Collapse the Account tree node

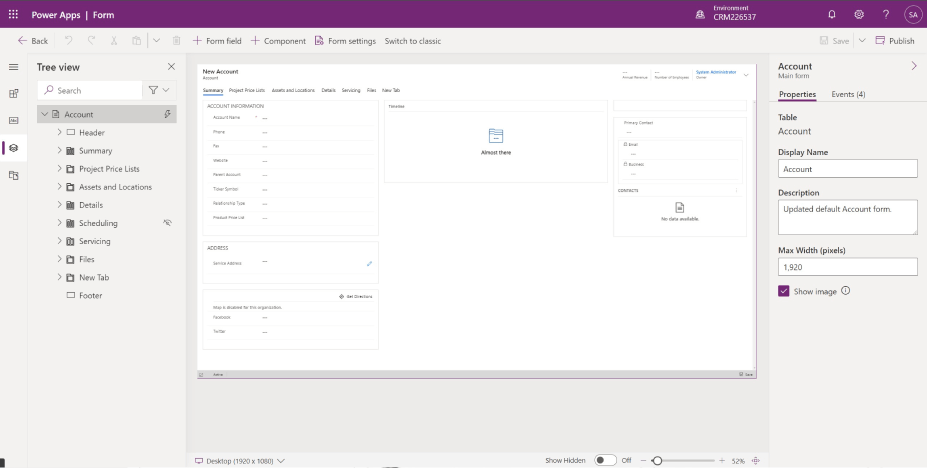tap(44, 114)
